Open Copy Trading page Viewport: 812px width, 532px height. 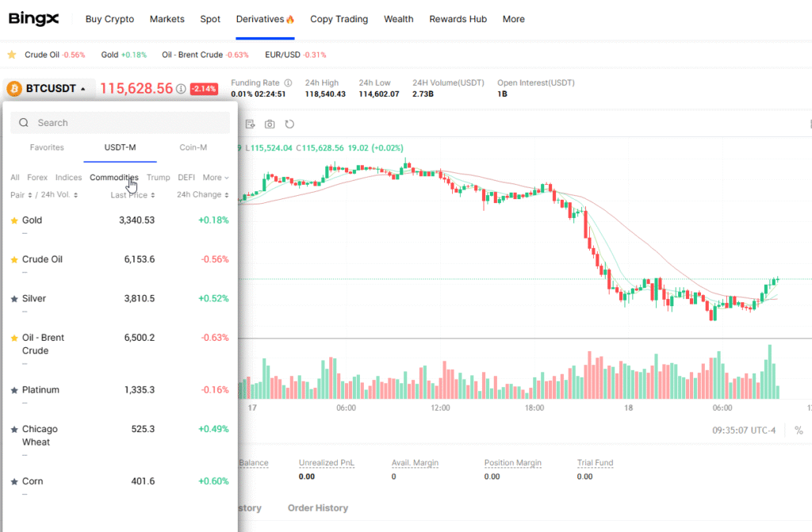click(x=339, y=19)
